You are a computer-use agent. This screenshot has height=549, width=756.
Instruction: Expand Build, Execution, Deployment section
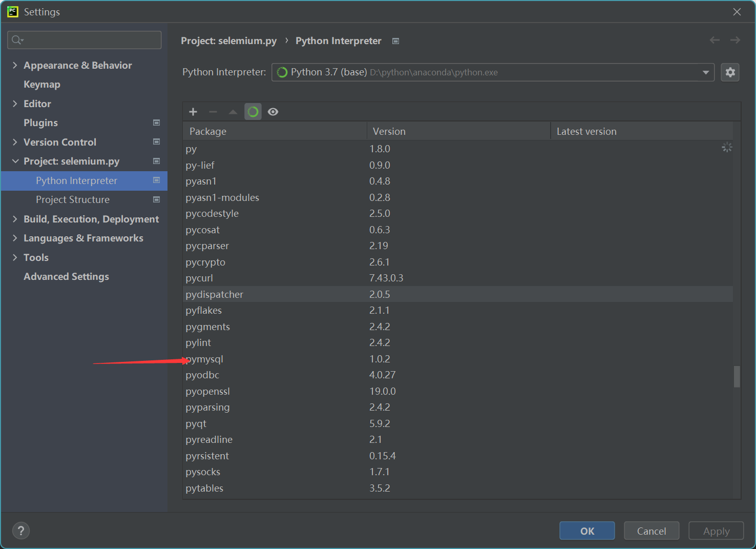pos(15,219)
